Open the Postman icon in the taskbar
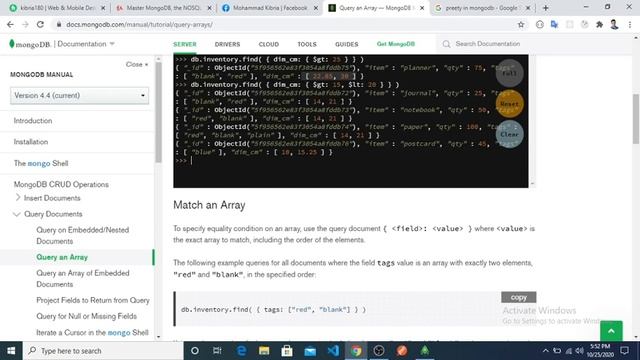 (402, 351)
